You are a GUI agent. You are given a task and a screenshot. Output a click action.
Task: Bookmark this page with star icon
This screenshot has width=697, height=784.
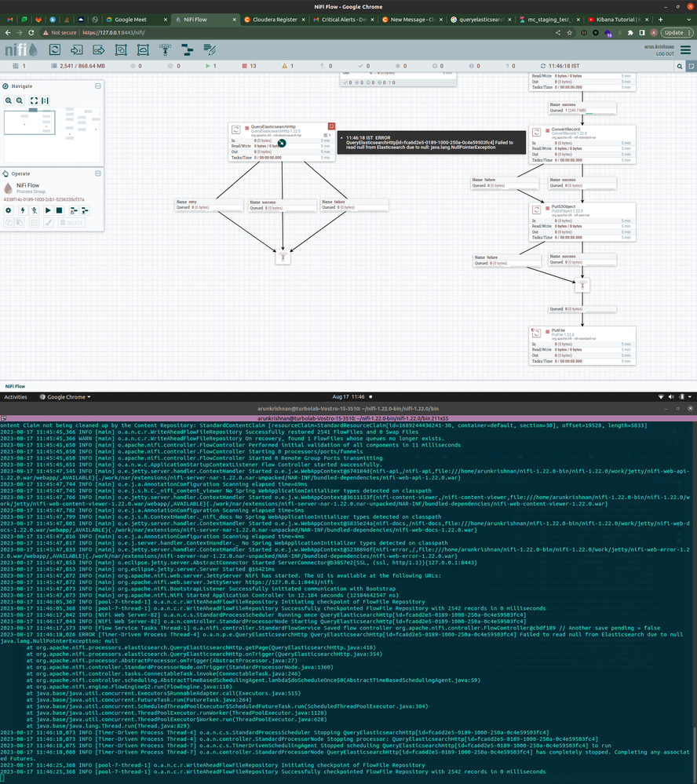570,32
